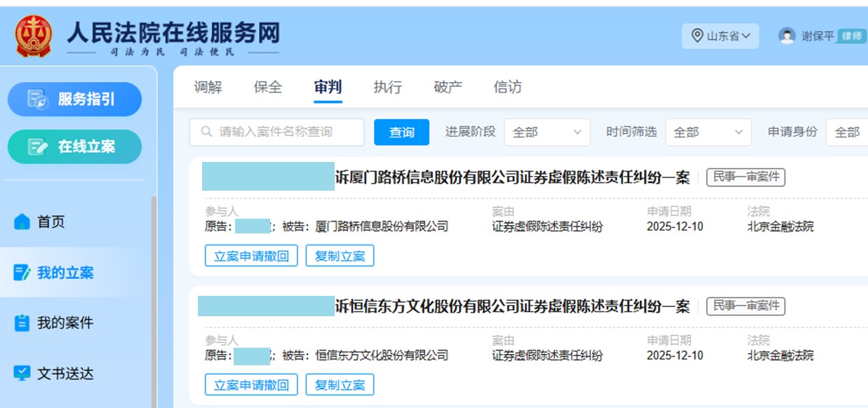Screen dimensions: 868x408
Task: Click the 首页 home icon in the sidebar
Action: [x=22, y=222]
